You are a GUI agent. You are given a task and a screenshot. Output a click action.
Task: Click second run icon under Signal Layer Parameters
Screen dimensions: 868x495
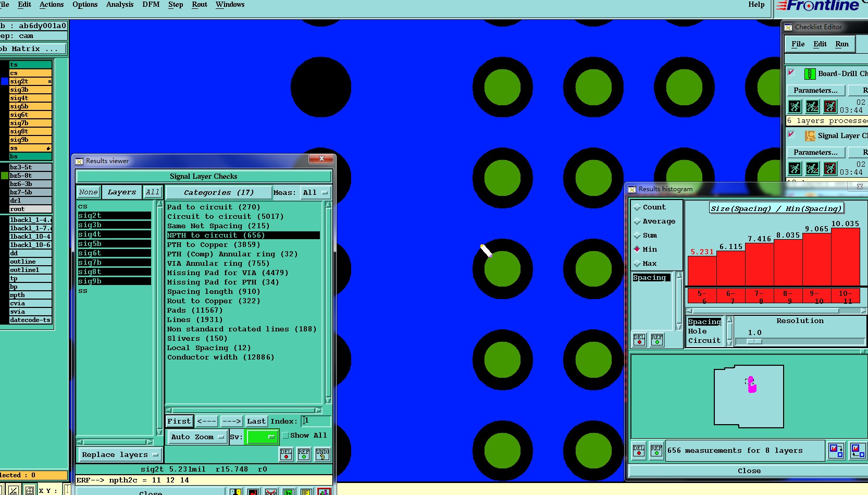tap(812, 169)
